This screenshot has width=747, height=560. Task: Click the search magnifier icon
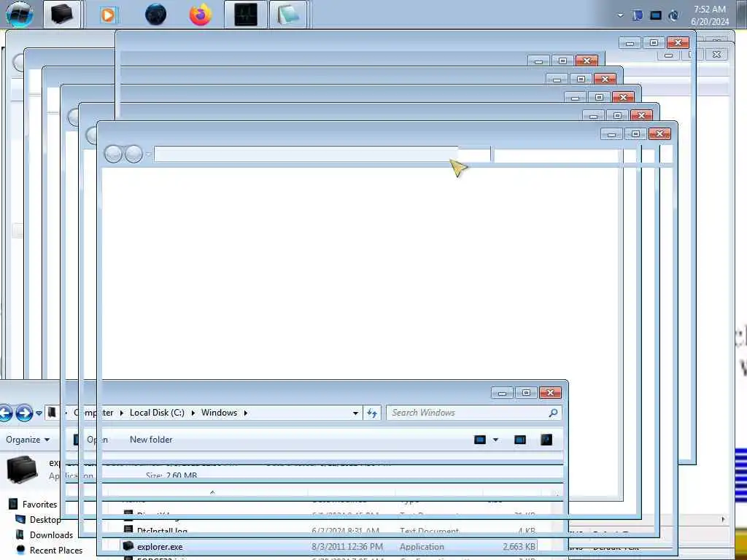(x=553, y=413)
